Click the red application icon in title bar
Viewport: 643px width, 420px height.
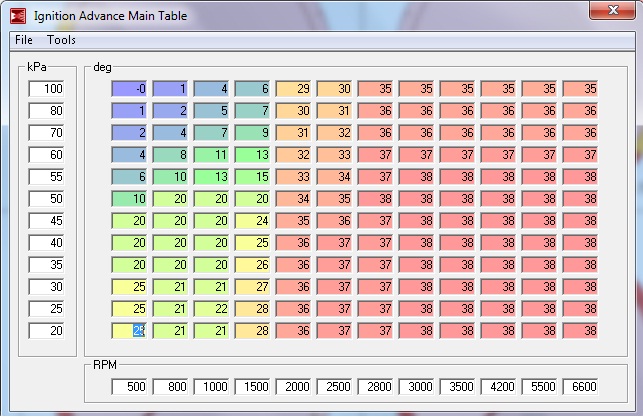[x=18, y=16]
